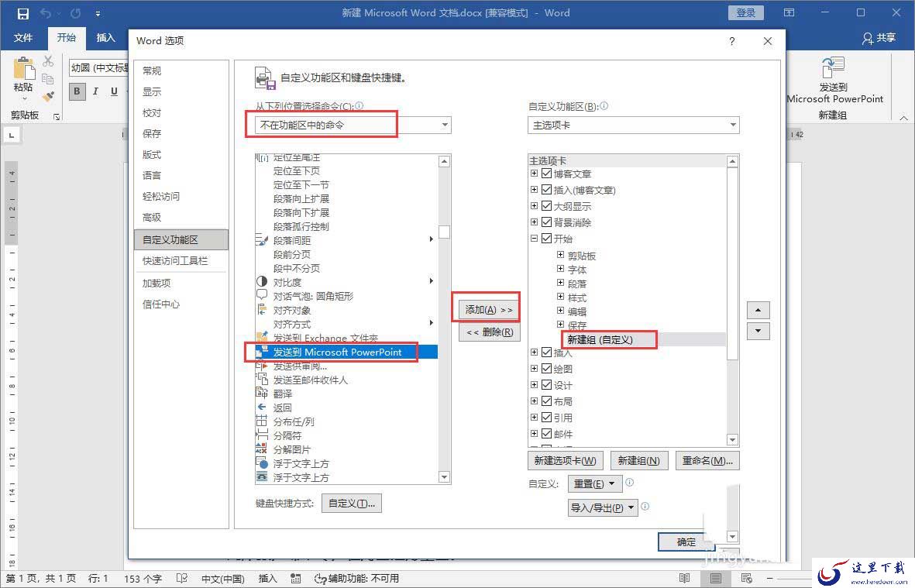The image size is (915, 588).
Task: Select 快速访问工具栏 in options sidebar
Action: coord(181,261)
